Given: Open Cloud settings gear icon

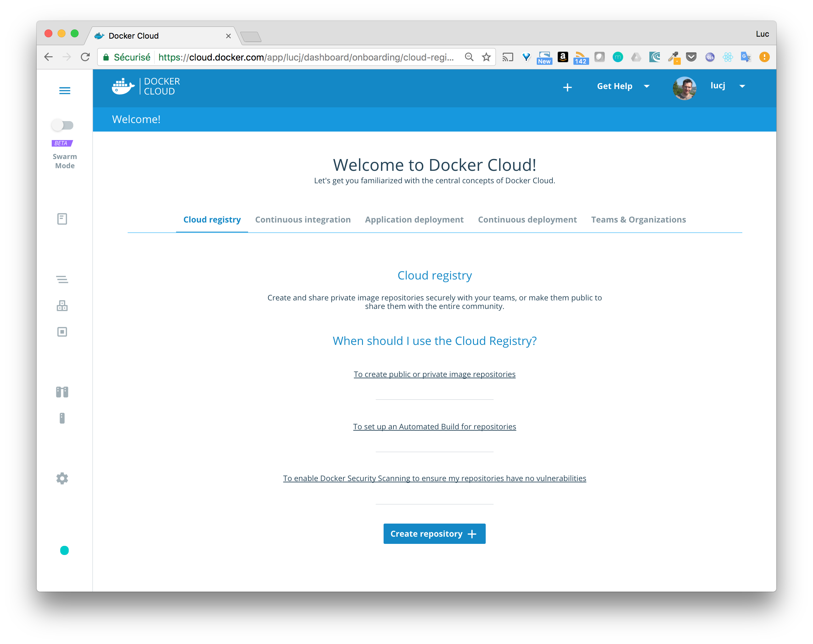Looking at the screenshot, I should click(x=62, y=478).
